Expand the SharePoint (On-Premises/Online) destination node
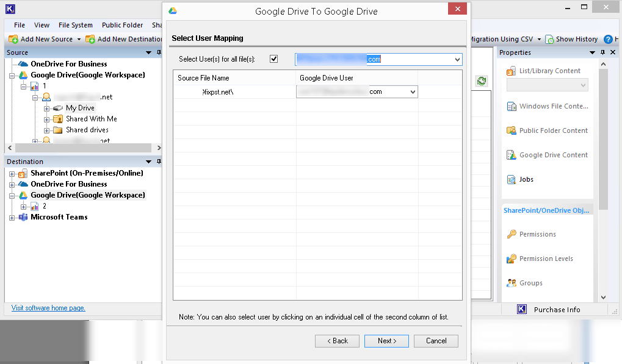The image size is (622, 364). [x=12, y=174]
